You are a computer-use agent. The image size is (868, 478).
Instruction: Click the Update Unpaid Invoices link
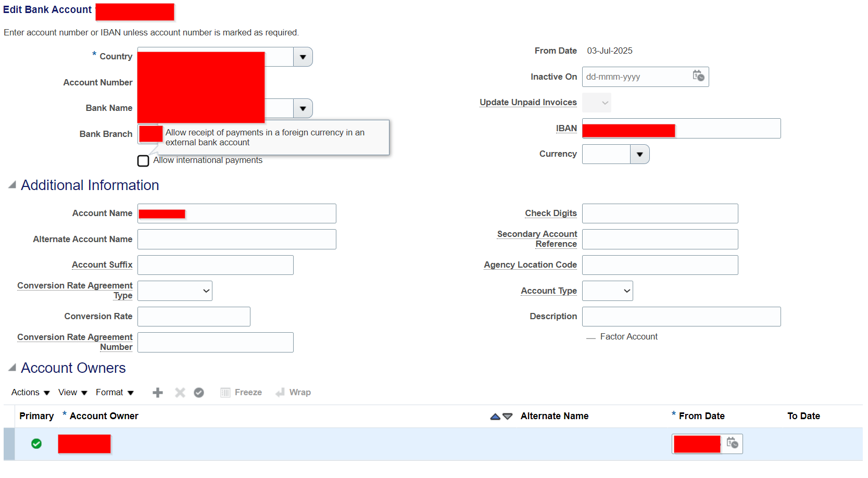click(x=527, y=102)
